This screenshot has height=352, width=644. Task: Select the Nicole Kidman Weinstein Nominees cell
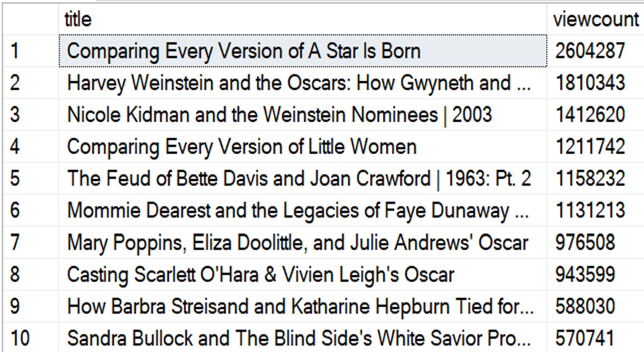303,115
